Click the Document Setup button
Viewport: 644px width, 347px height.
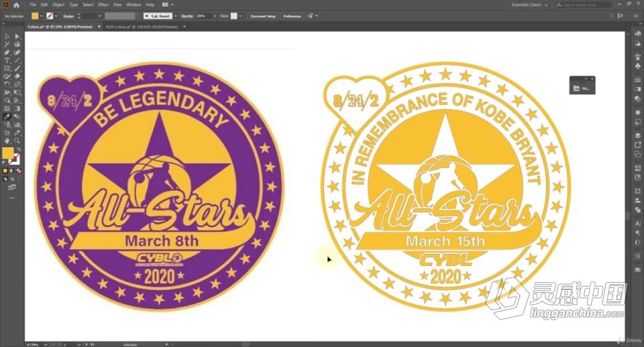click(263, 16)
